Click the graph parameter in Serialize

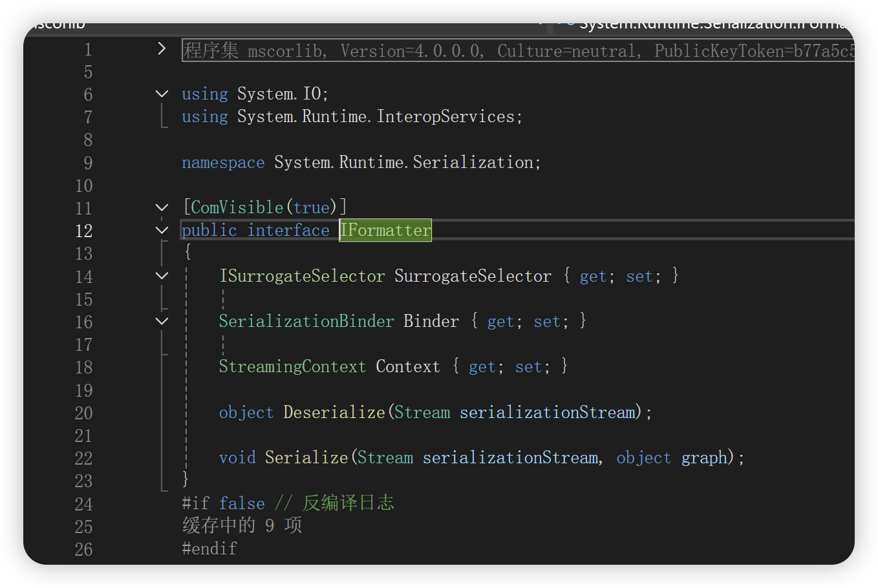[x=704, y=457]
